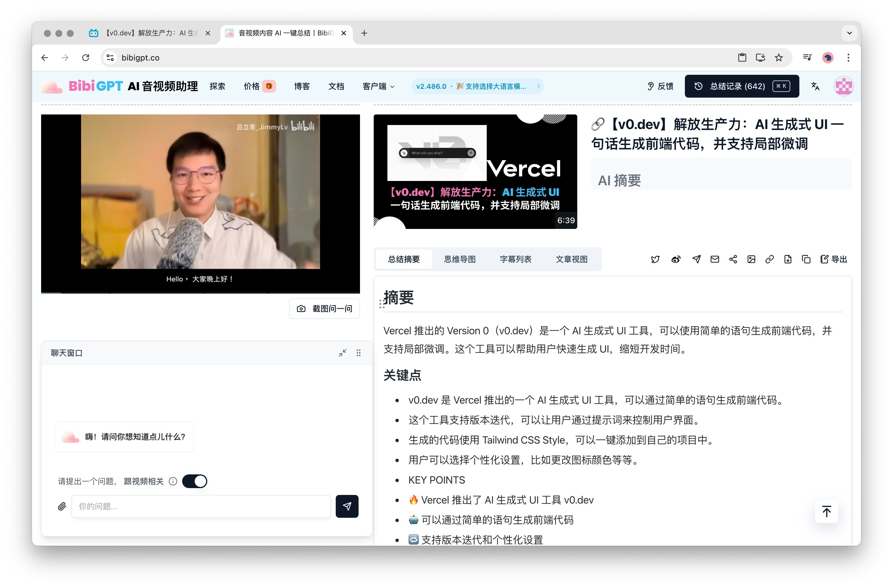Click the 截图问一问 button
Image resolution: width=893 pixels, height=588 pixels.
[325, 309]
